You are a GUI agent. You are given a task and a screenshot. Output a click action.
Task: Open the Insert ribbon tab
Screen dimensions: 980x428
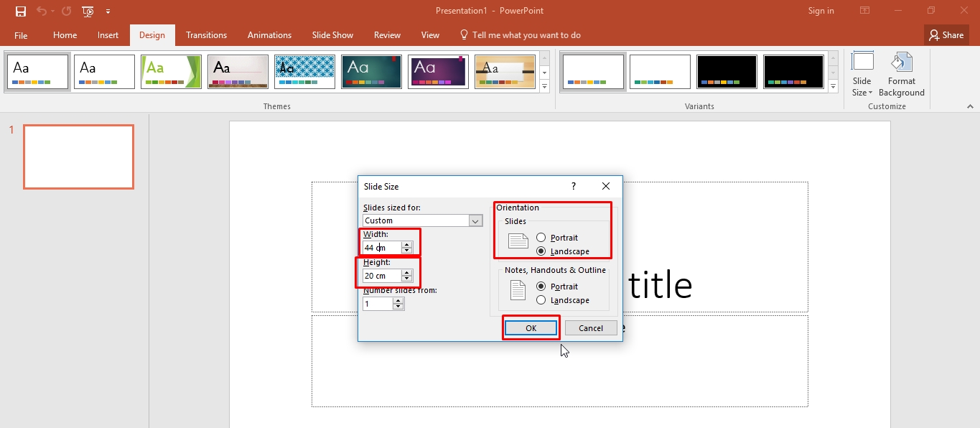click(x=108, y=34)
